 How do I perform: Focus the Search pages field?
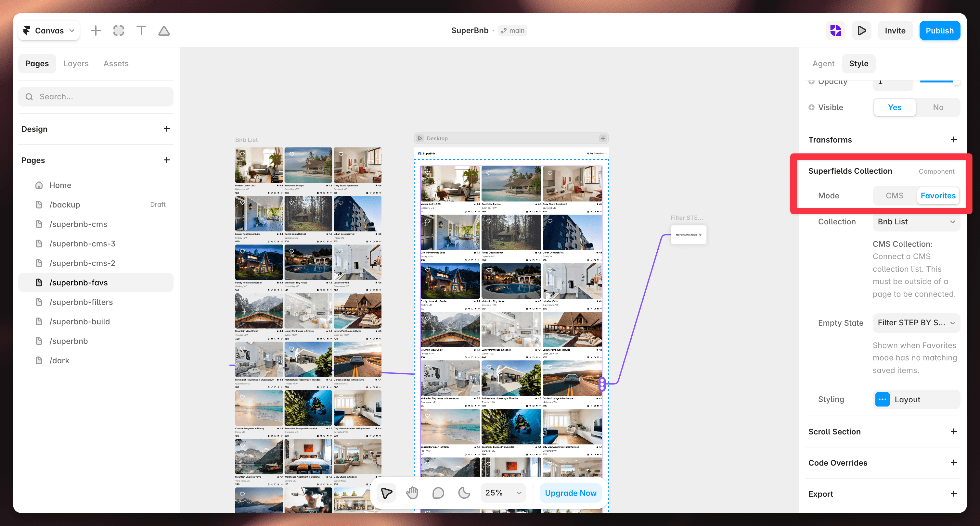96,96
